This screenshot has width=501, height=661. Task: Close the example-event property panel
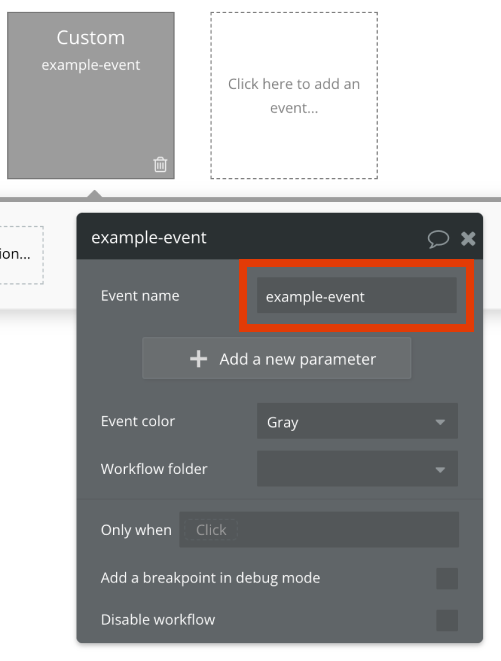pyautogui.click(x=468, y=239)
